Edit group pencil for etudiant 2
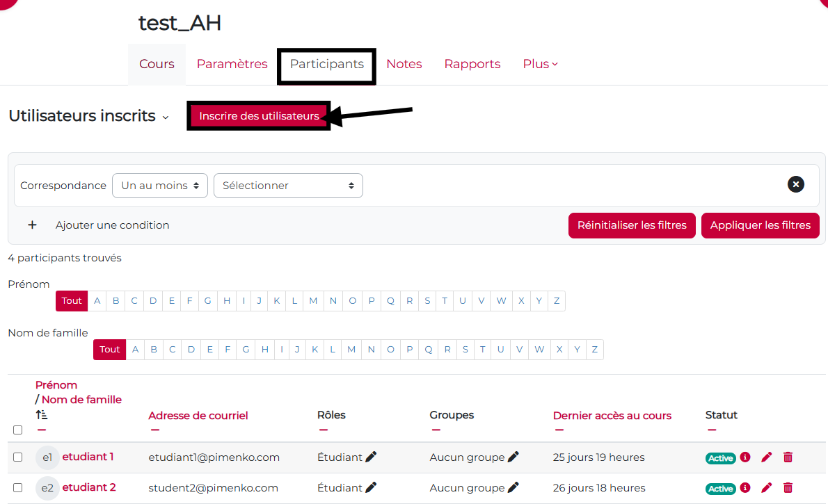Image resolution: width=828 pixels, height=504 pixels. point(513,487)
